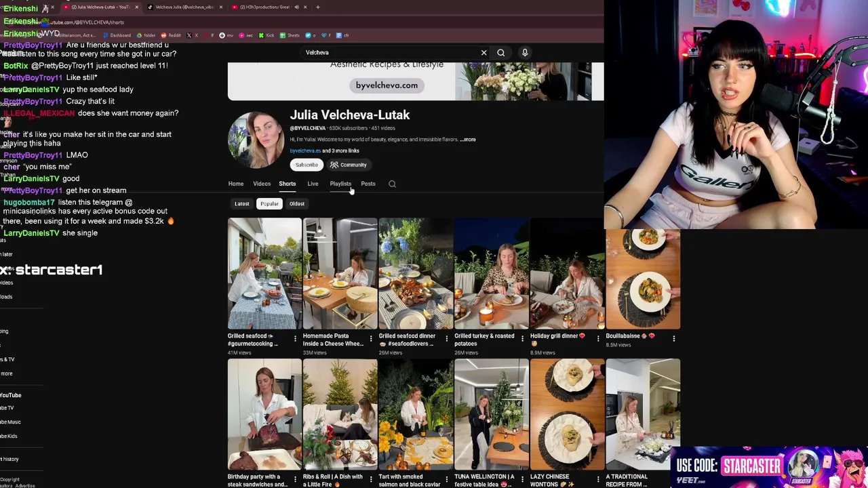The height and width of the screenshot is (488, 868).
Task: Search within channel using the magnifier after Posts
Action: [x=392, y=184]
